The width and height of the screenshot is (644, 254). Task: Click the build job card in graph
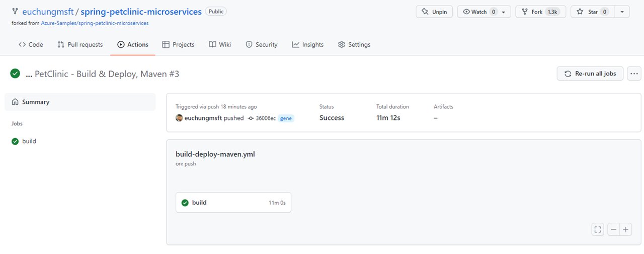tap(233, 203)
